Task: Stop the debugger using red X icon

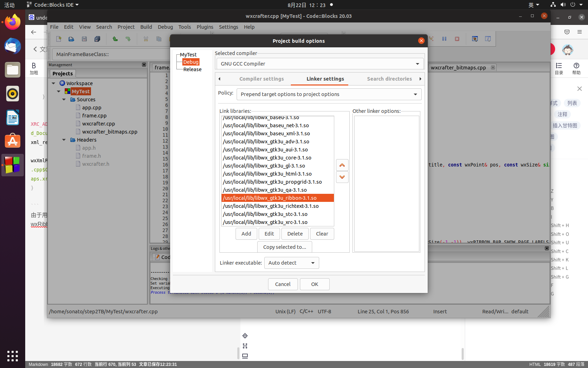Action: coord(457,39)
